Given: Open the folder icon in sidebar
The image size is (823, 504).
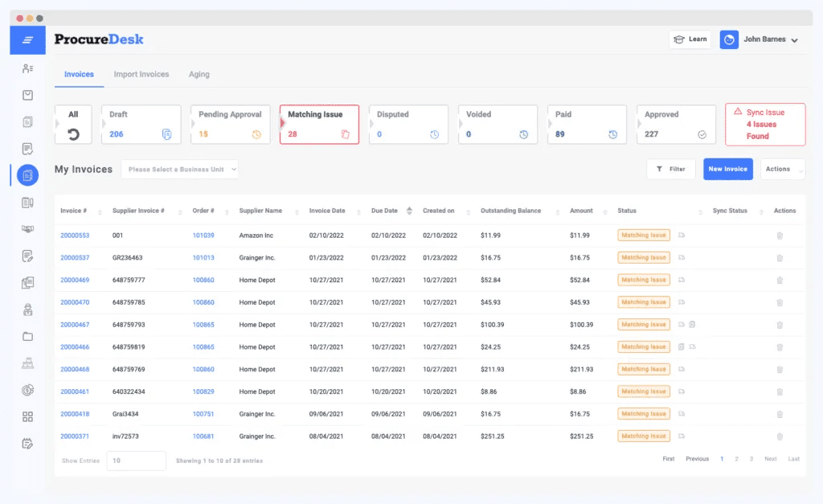Looking at the screenshot, I should pyautogui.click(x=27, y=336).
